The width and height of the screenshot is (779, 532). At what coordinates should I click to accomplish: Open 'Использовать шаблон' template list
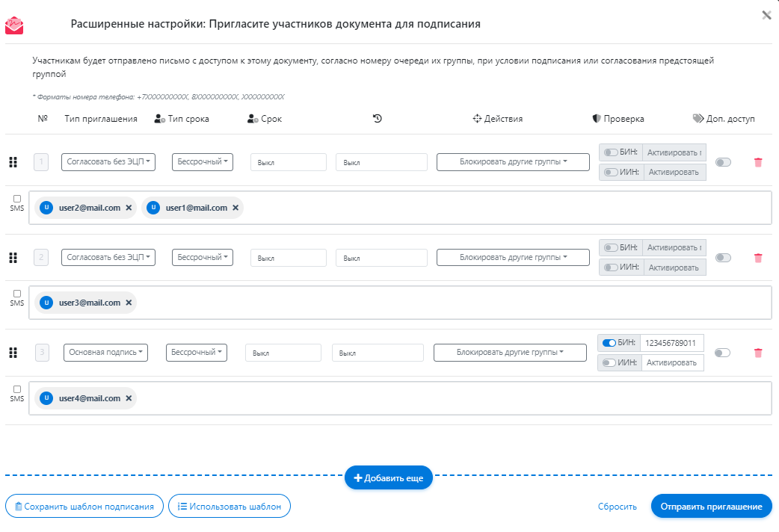pyautogui.click(x=230, y=506)
